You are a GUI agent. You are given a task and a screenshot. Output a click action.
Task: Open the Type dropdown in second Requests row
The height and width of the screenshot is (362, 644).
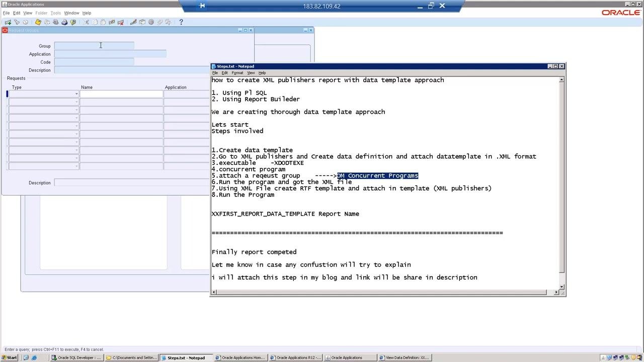click(76, 102)
